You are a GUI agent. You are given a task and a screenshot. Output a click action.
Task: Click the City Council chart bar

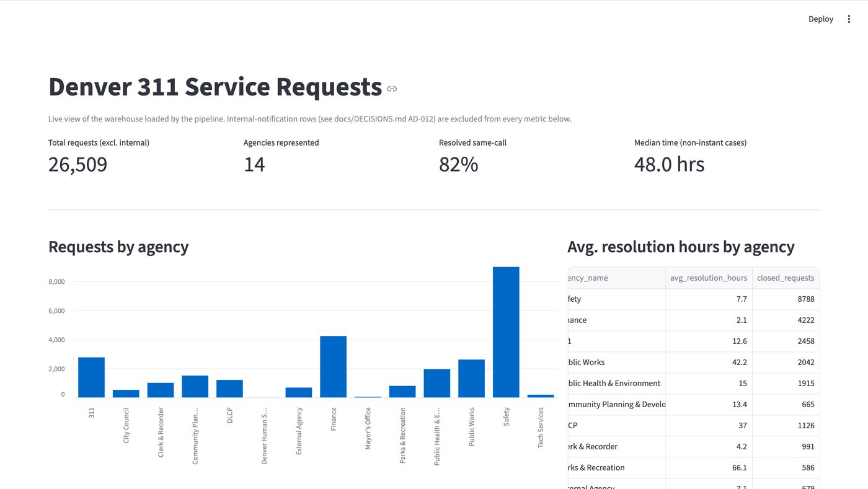pyautogui.click(x=126, y=394)
